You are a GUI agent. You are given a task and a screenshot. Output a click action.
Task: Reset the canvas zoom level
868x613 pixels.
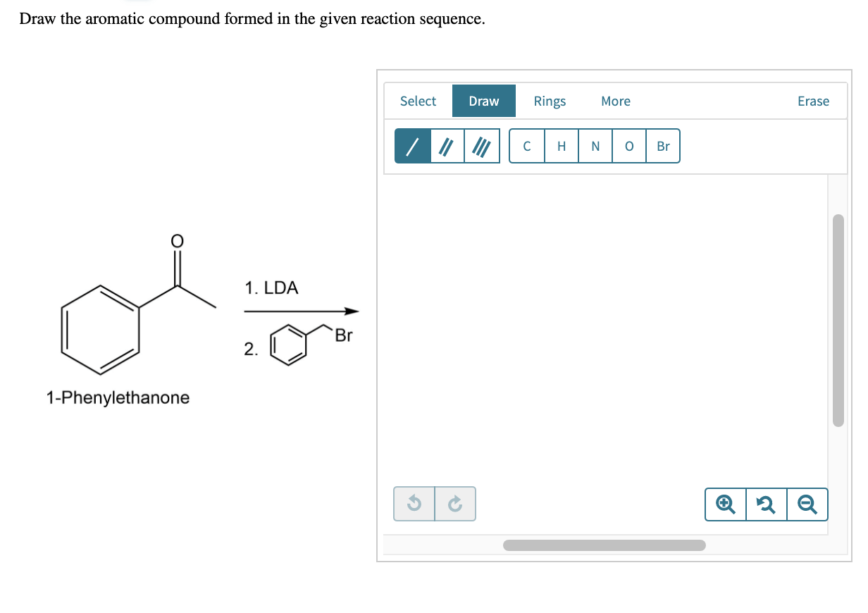767,504
